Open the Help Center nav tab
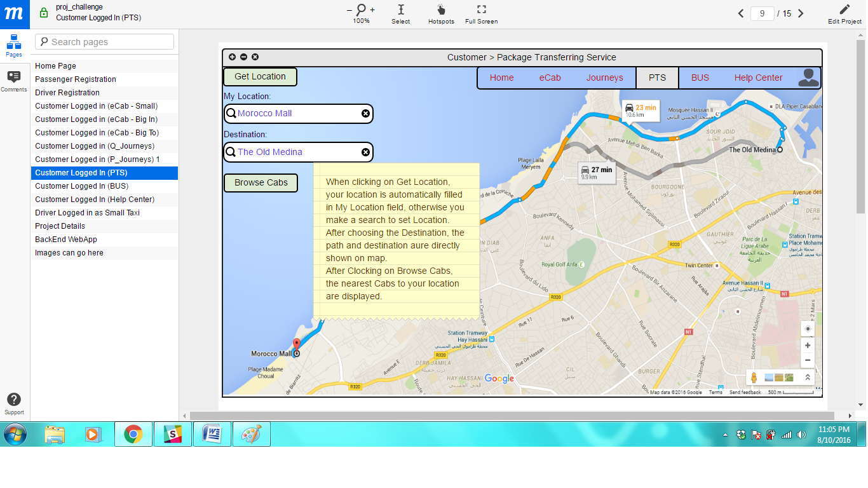868x488 pixels. pos(759,78)
